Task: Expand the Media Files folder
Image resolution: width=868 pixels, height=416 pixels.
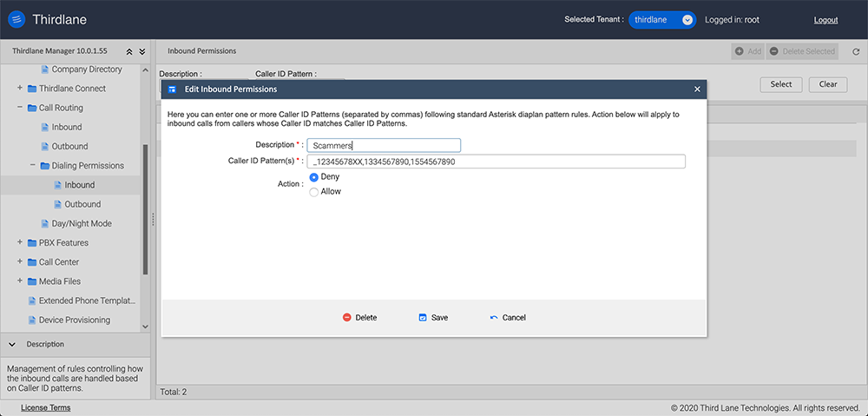Action: tap(19, 281)
